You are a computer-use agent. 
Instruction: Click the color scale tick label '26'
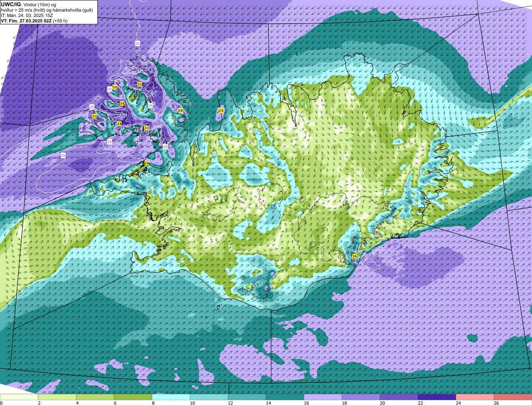496,403
